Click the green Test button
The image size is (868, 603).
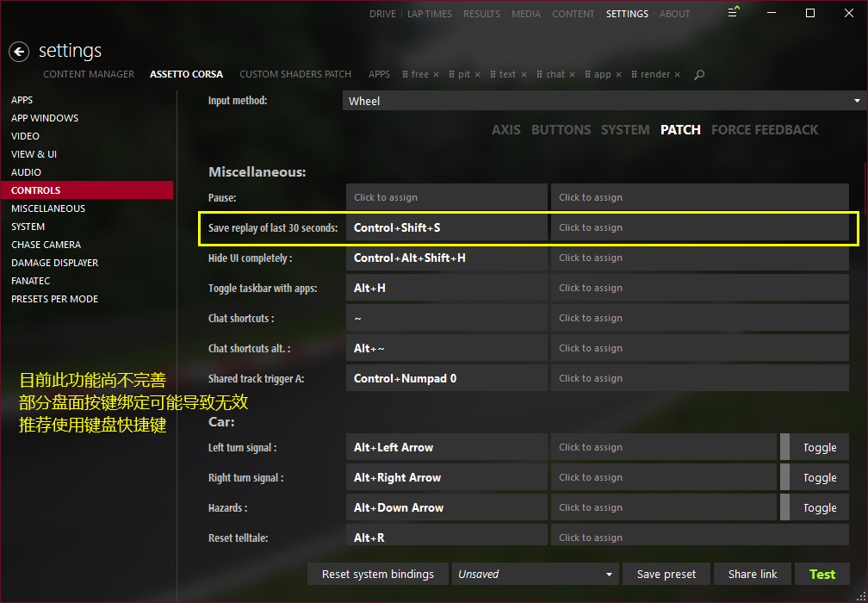[822, 575]
